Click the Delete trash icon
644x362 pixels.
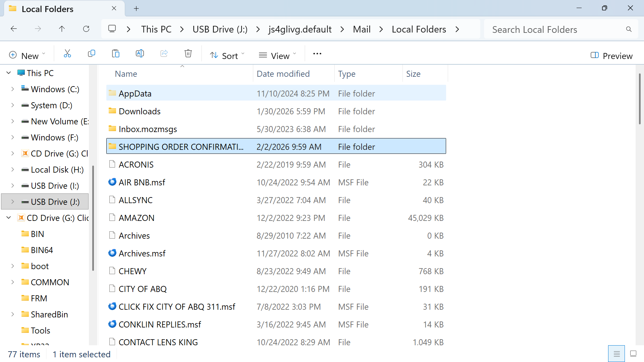(x=188, y=54)
